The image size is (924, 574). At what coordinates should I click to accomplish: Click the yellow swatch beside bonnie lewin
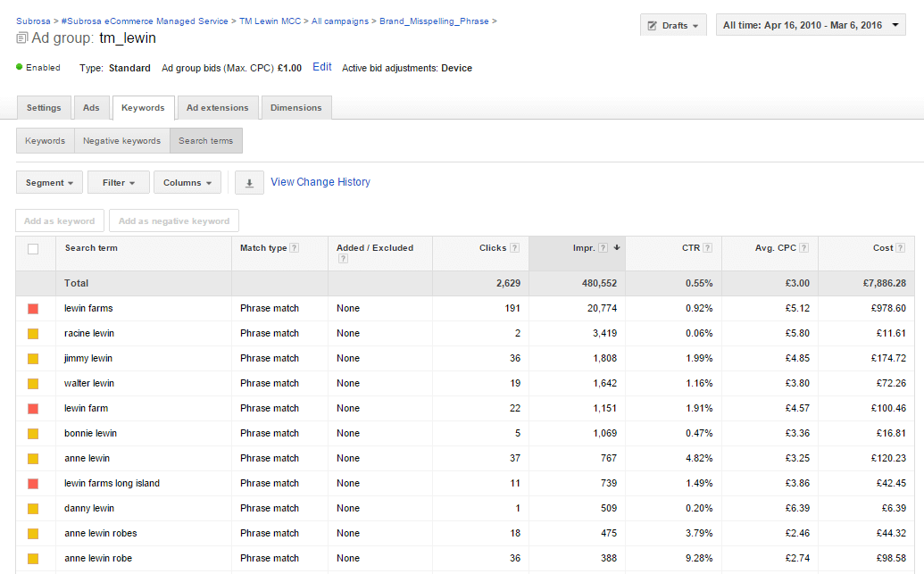(x=33, y=434)
